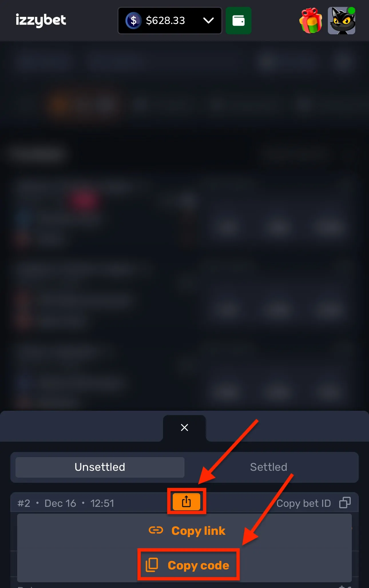Open the $628.33 balance selector
This screenshot has width=369, height=588.
pos(170,21)
